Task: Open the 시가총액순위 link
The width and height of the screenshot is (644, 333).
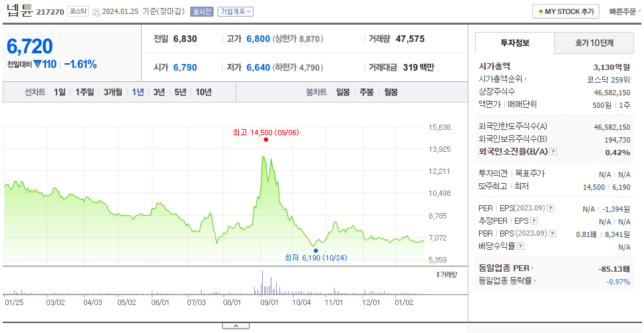Action: (x=501, y=79)
